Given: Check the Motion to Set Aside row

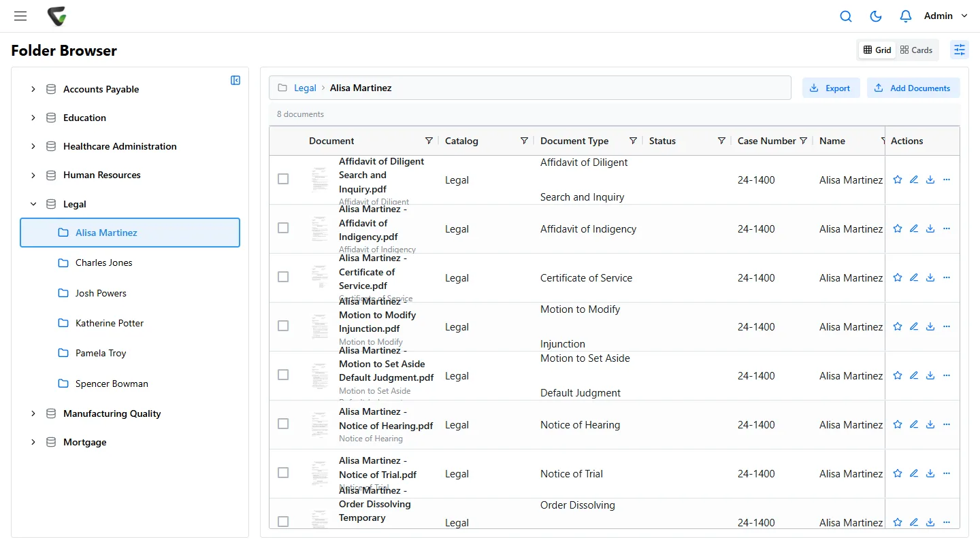Looking at the screenshot, I should point(283,375).
